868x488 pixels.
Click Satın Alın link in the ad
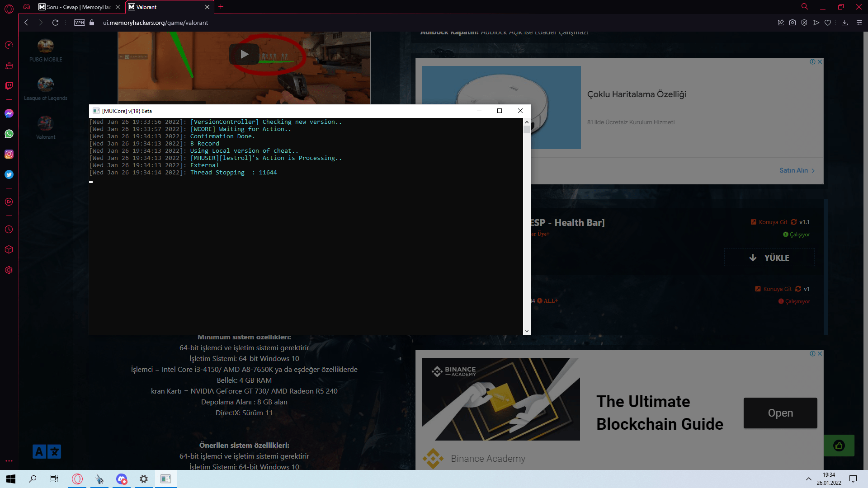(x=797, y=170)
